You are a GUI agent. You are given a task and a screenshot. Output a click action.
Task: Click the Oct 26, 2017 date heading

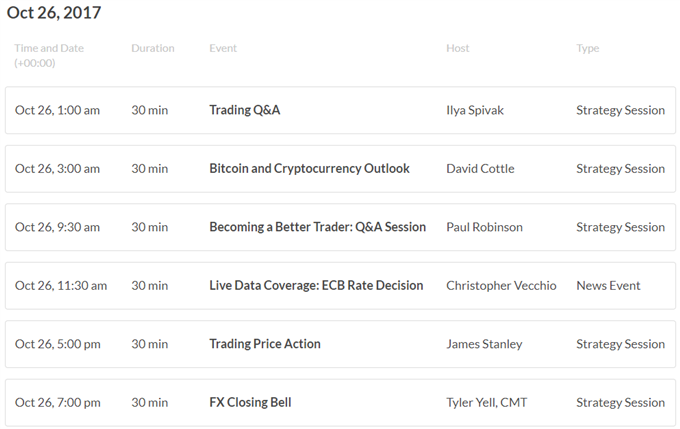54,13
